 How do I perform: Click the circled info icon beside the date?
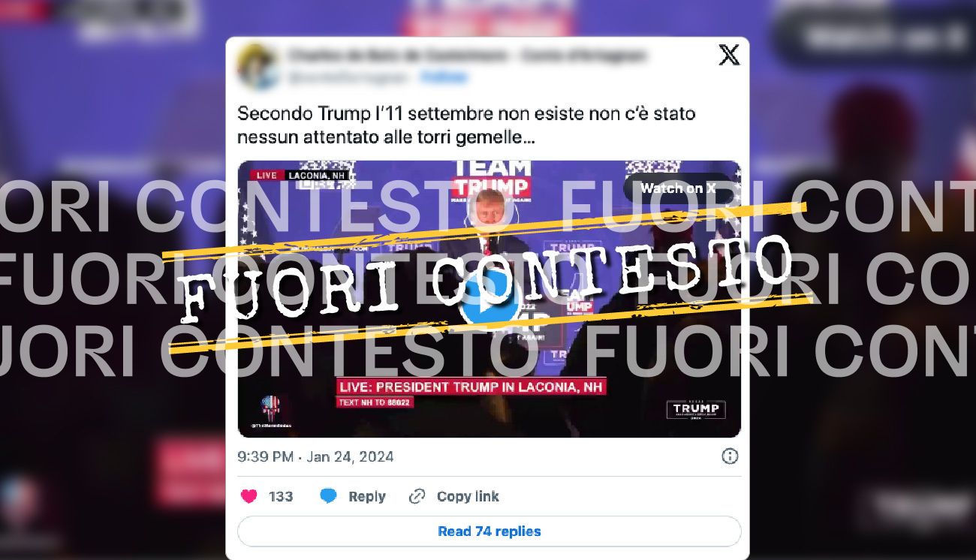coord(729,456)
